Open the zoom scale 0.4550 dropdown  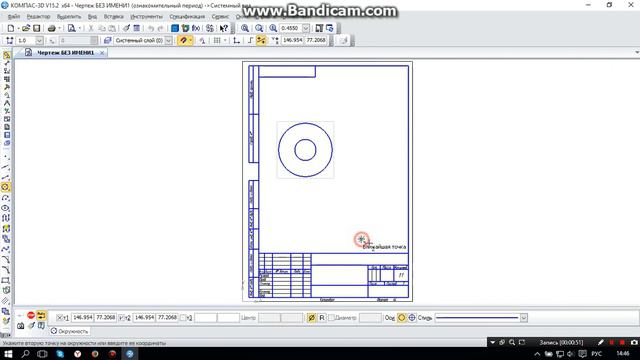(306, 28)
